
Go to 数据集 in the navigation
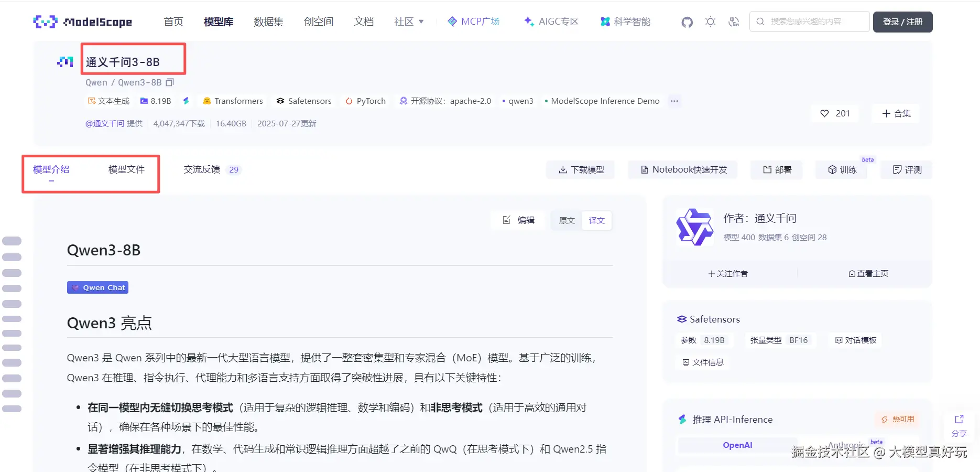pos(268,22)
